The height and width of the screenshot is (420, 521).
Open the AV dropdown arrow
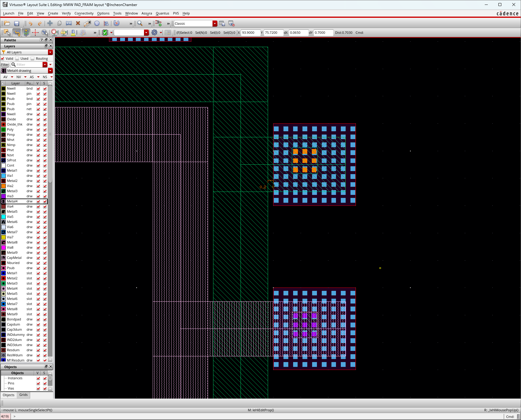(12, 77)
